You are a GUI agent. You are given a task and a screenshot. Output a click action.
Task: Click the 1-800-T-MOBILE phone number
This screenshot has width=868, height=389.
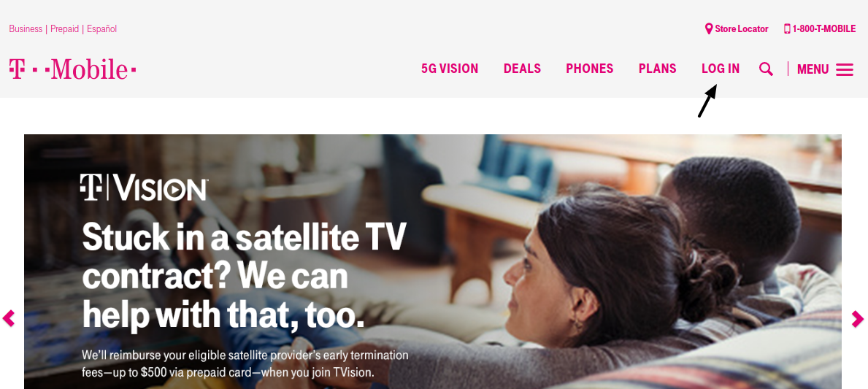[823, 28]
